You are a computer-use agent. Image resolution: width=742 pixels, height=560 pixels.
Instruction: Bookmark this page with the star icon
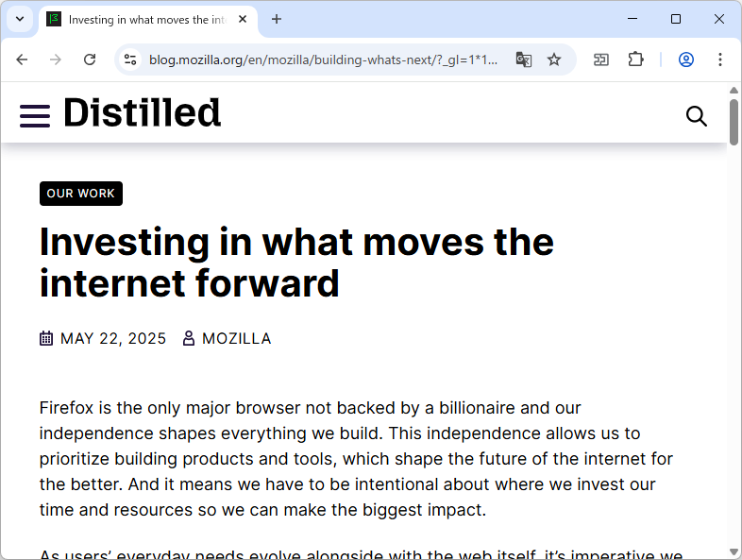tap(553, 59)
